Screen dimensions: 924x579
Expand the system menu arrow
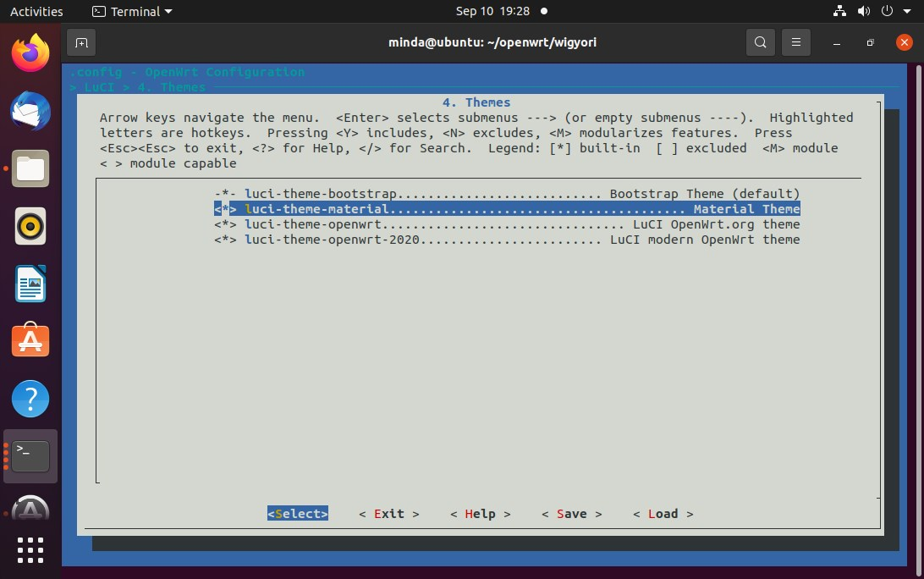(907, 11)
